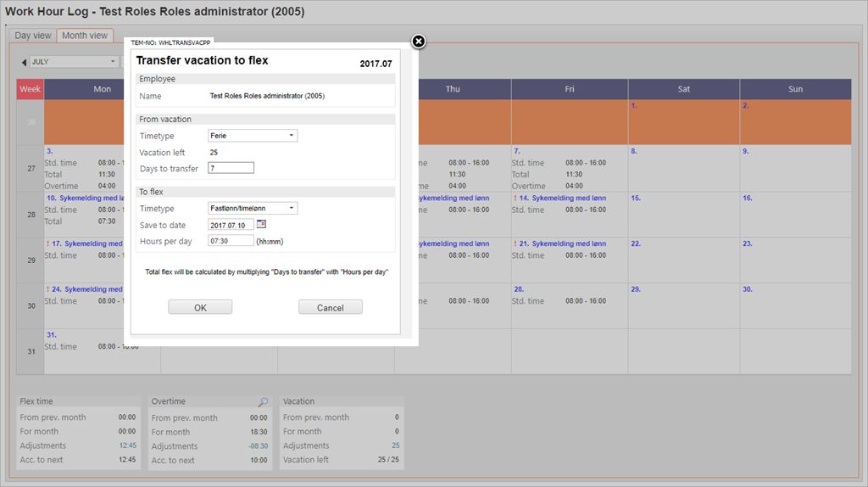868x487 pixels.
Task: Click Vacation adjustments value 25
Action: pos(395,445)
